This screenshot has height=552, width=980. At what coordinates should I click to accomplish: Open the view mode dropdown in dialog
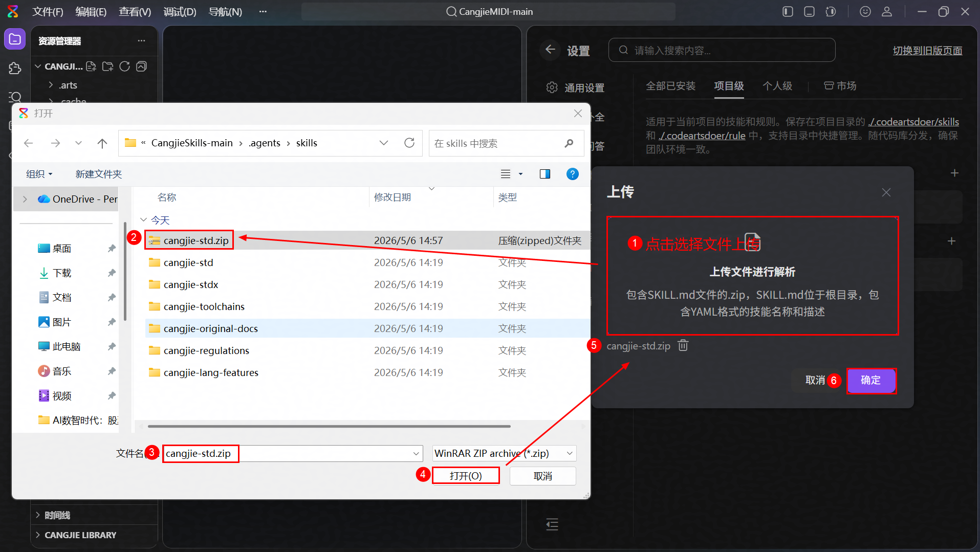pos(520,174)
